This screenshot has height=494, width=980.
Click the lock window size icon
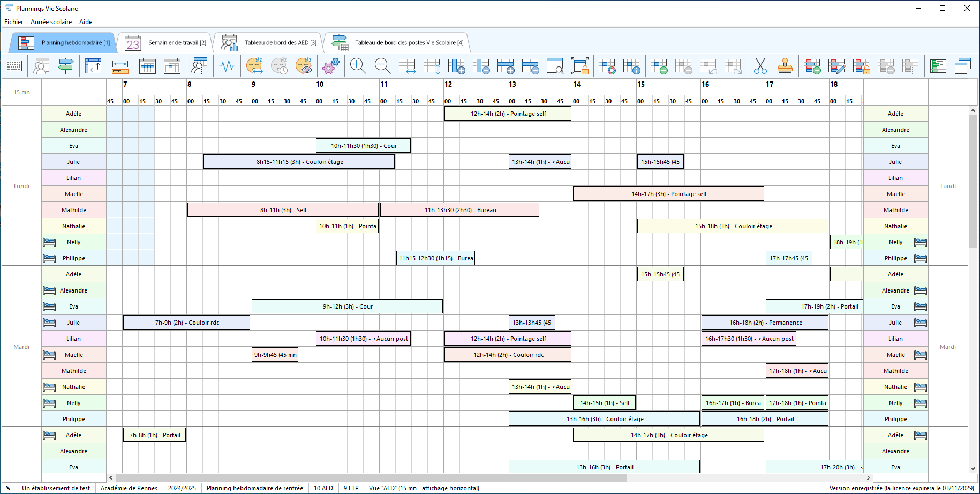pos(580,66)
